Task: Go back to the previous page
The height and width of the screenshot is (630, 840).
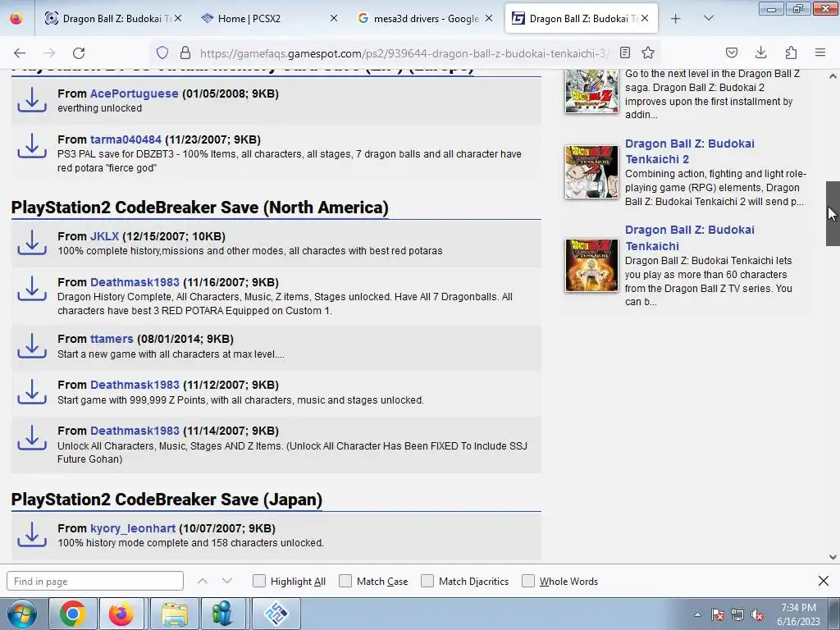Action: (x=20, y=52)
